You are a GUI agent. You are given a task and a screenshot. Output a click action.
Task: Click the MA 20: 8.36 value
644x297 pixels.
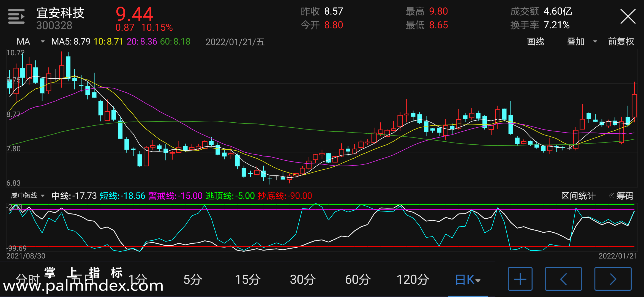coord(142,42)
